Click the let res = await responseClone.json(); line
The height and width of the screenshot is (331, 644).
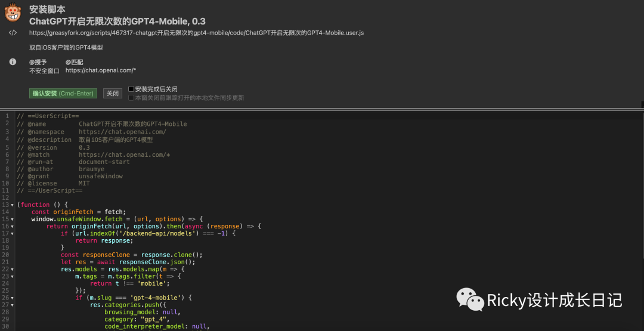(x=128, y=262)
